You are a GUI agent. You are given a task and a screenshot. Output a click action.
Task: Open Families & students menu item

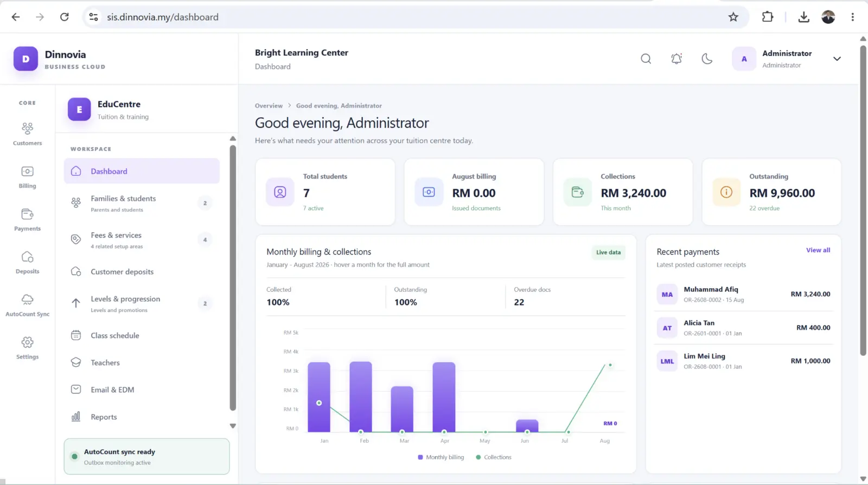pos(142,203)
